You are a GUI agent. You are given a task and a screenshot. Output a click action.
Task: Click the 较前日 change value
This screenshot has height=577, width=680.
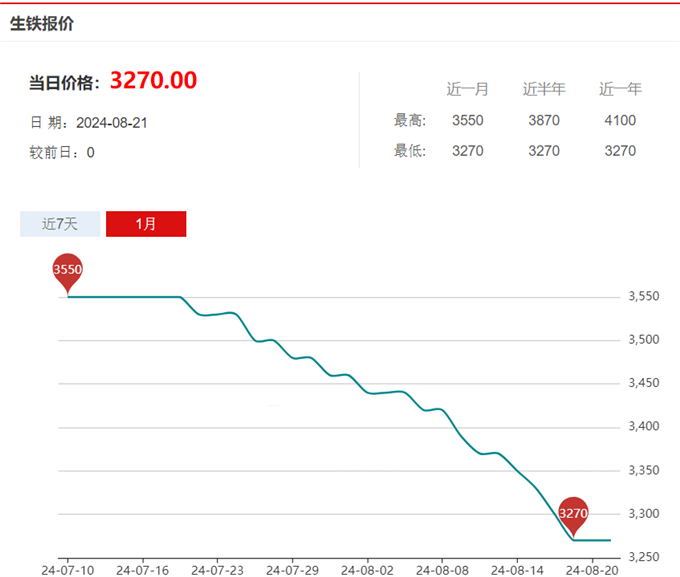point(90,153)
